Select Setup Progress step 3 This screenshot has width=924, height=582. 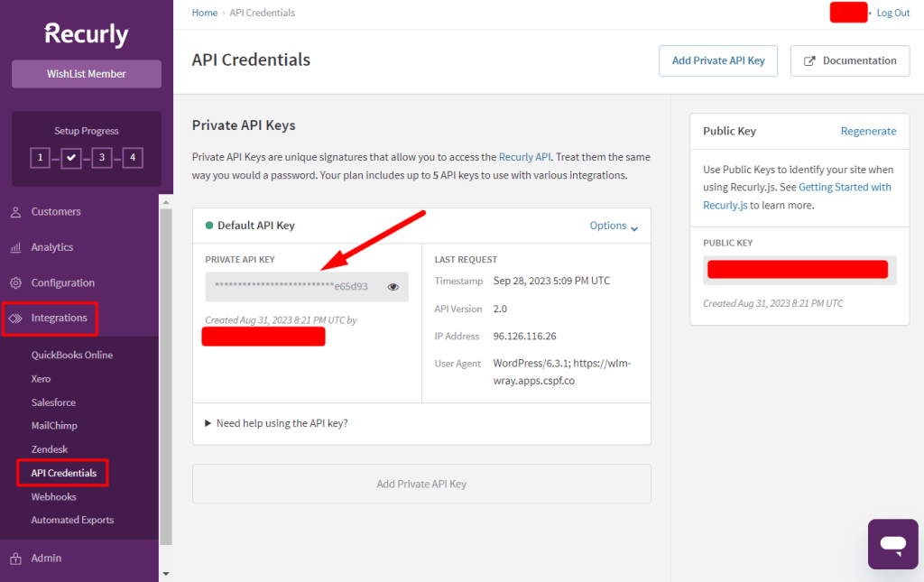tap(102, 157)
